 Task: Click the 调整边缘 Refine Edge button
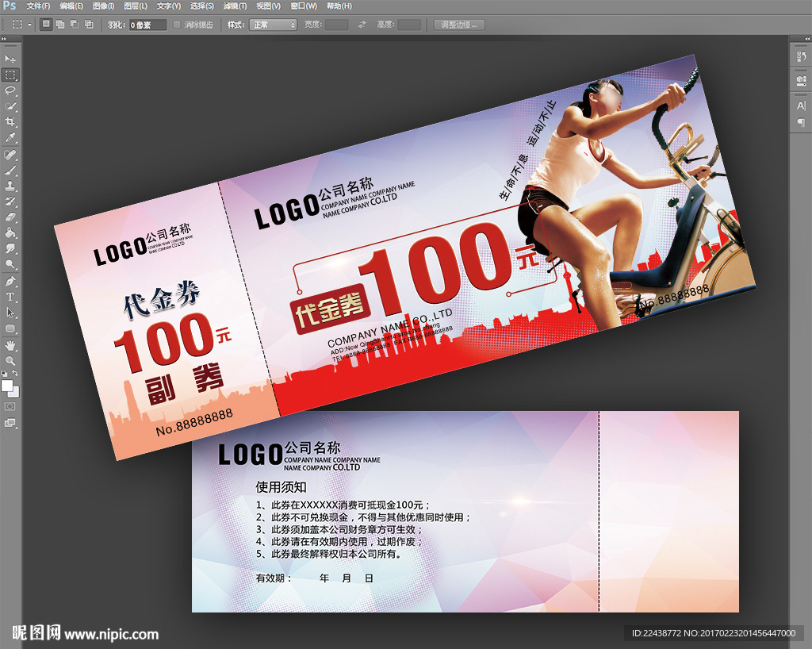(x=459, y=25)
